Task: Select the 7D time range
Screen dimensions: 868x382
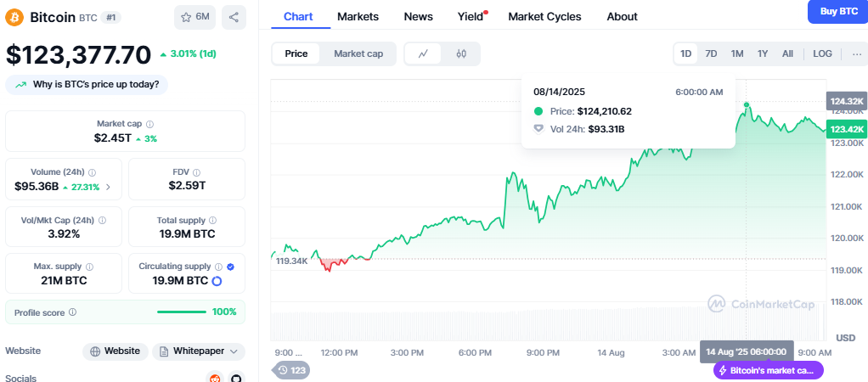Action: tap(712, 53)
